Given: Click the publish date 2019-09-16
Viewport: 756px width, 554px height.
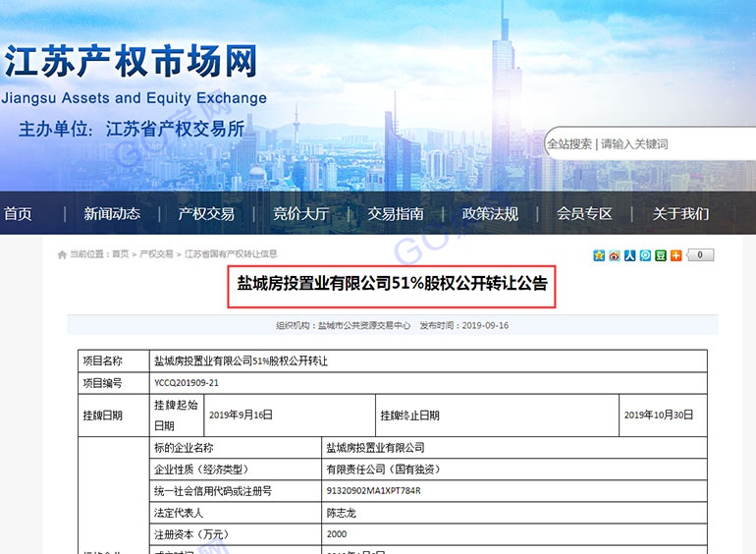Looking at the screenshot, I should coord(485,325).
